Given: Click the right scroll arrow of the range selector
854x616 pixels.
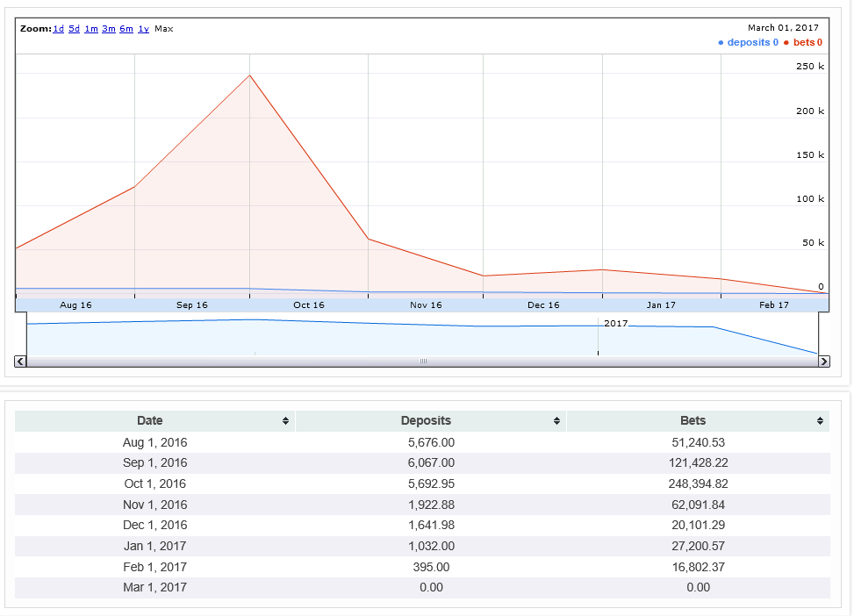Looking at the screenshot, I should pyautogui.click(x=823, y=361).
